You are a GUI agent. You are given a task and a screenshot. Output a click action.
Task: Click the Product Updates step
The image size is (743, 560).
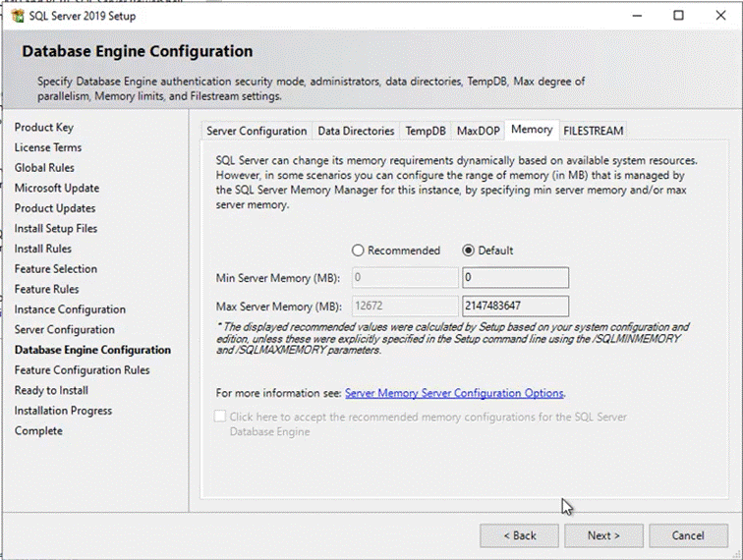pyautogui.click(x=55, y=208)
